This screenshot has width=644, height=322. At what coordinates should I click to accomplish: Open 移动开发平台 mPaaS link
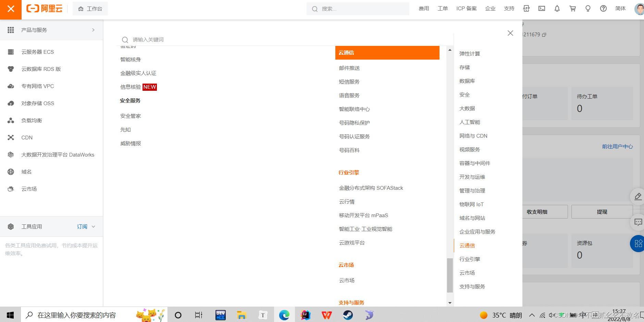click(363, 215)
